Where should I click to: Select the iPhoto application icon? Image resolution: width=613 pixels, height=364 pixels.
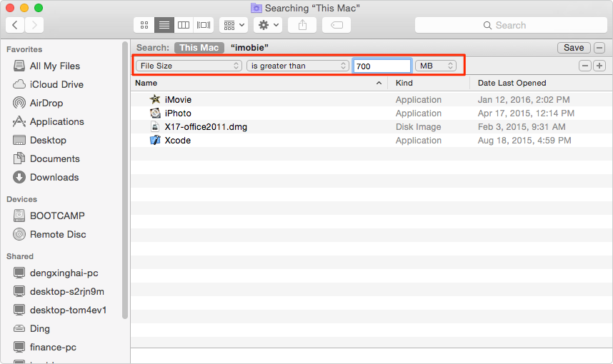155,113
